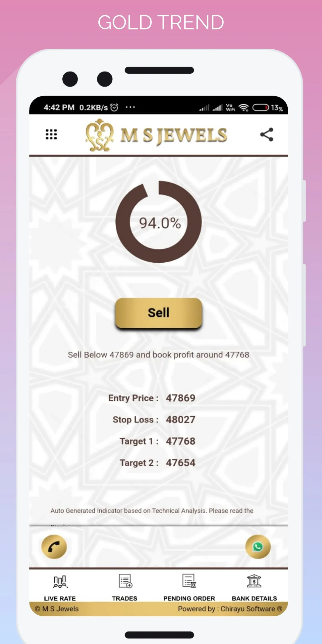The width and height of the screenshot is (322, 644).
Task: Tap the Stop Loss value 48027
Action: (x=181, y=420)
